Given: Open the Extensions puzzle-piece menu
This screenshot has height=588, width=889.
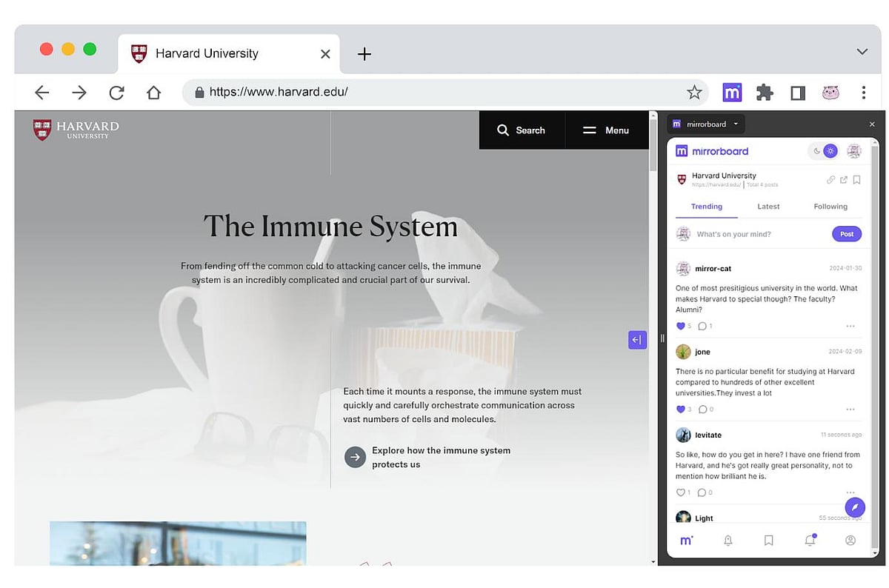Looking at the screenshot, I should [765, 93].
